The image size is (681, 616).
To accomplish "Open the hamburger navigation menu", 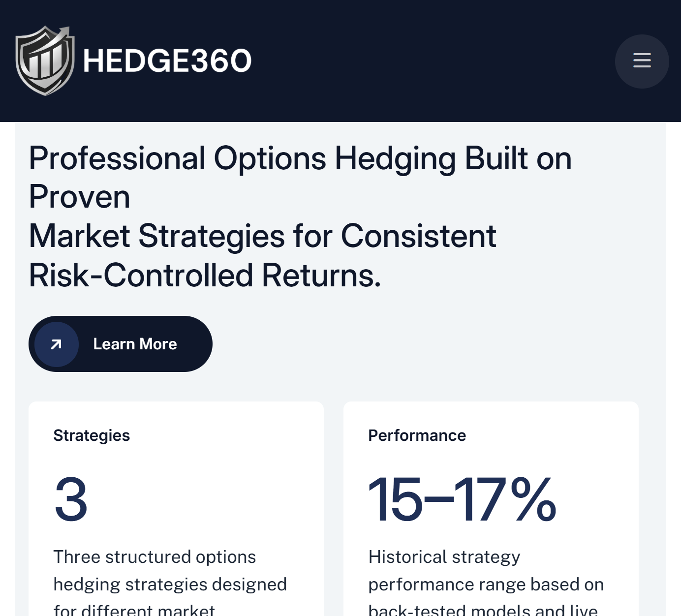I will point(642,61).
